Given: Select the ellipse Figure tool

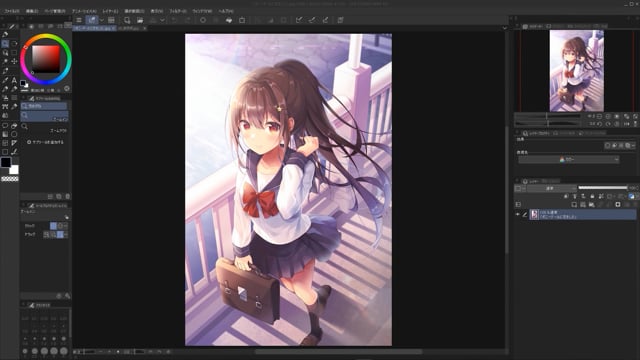Looking at the screenshot, I should (14, 134).
